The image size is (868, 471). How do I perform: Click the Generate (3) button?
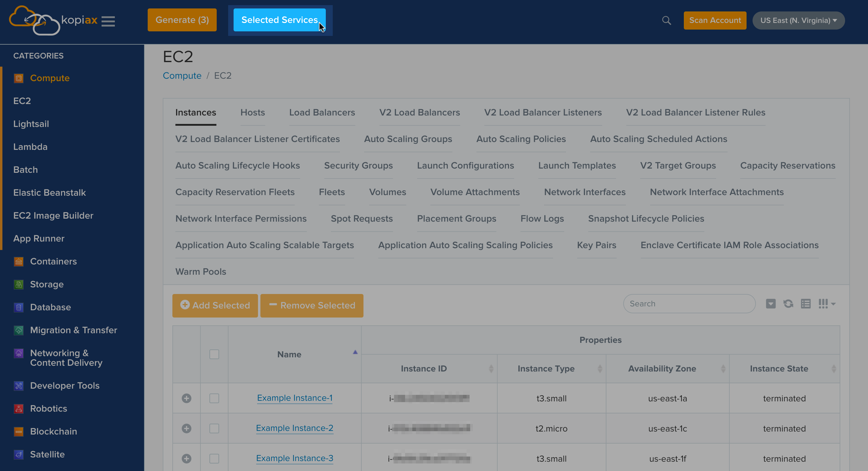pyautogui.click(x=182, y=20)
